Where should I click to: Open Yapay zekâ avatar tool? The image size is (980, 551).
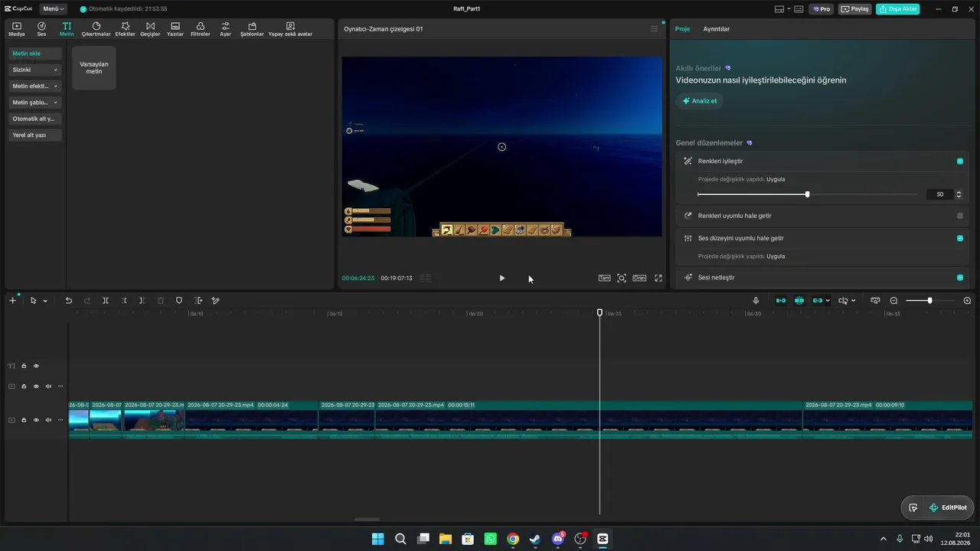[x=290, y=29]
